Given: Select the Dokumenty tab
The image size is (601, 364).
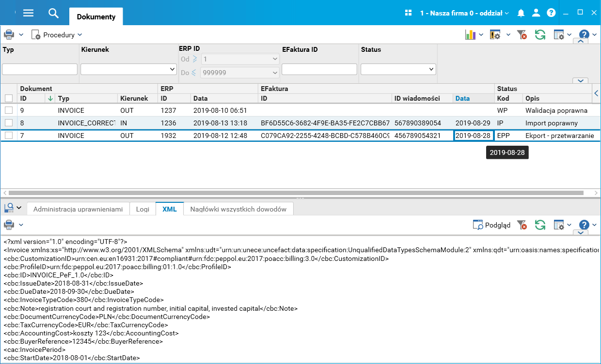Looking at the screenshot, I should point(96,16).
